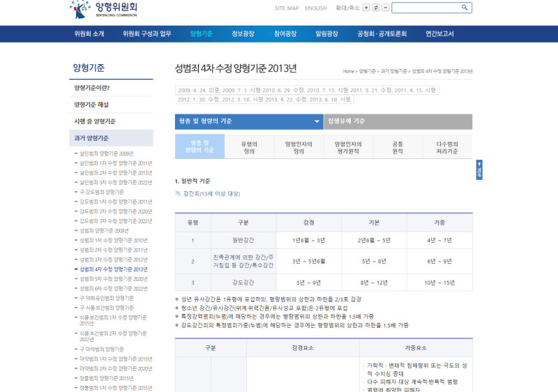
Task: Open 성범죄 3차 수정 양형기준 2012년
Action: tap(113, 259)
